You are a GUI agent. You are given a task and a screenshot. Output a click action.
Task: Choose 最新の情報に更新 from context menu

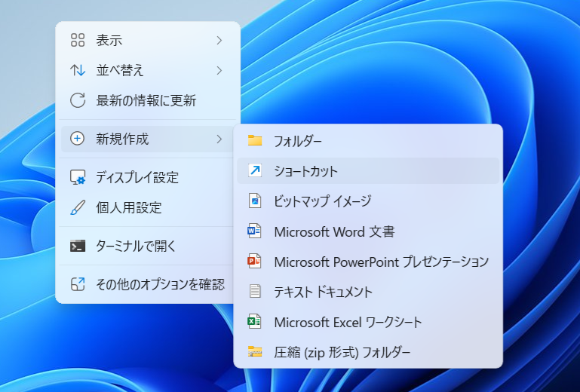click(x=148, y=100)
